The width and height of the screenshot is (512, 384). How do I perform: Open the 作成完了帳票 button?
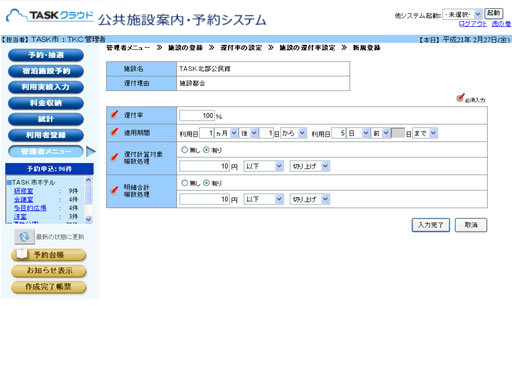pyautogui.click(x=49, y=287)
